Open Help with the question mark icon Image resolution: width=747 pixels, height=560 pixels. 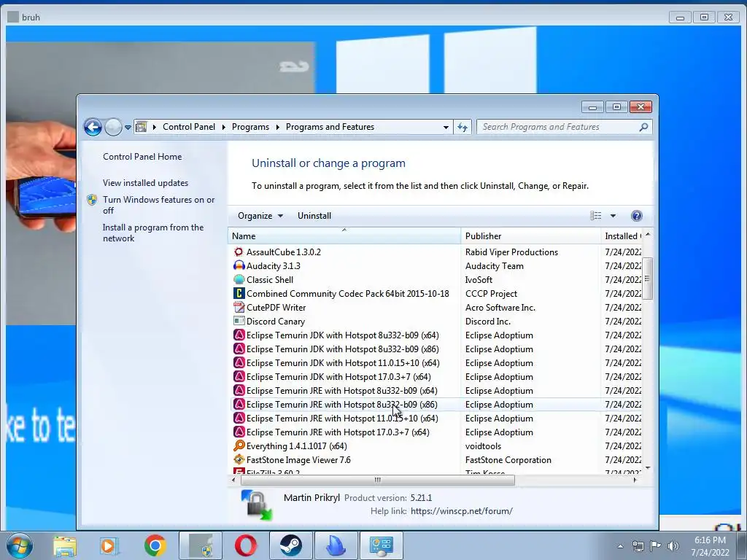[x=636, y=216]
